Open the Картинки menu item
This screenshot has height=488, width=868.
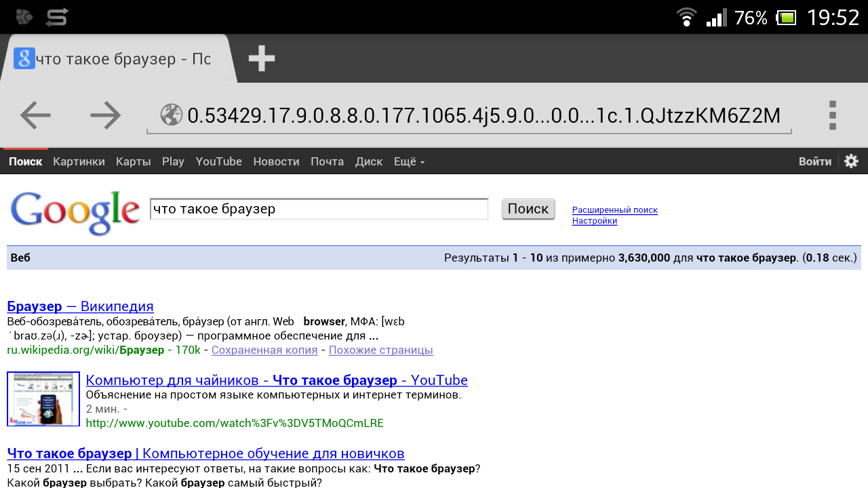click(x=79, y=161)
